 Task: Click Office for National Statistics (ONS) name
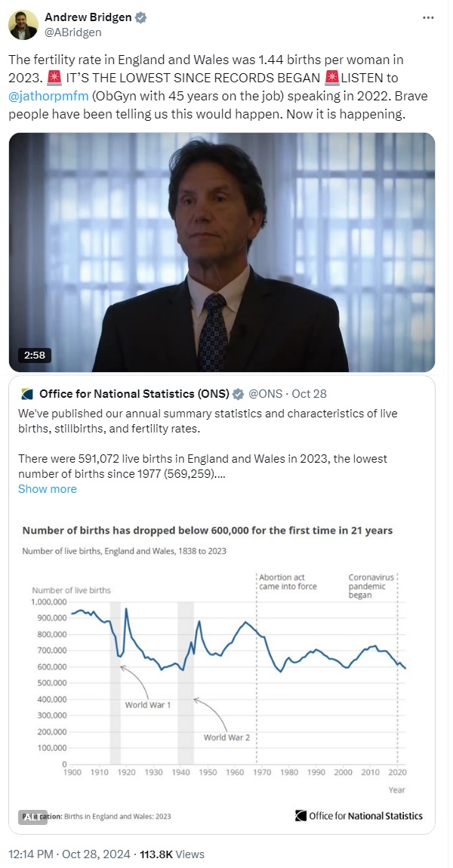[x=134, y=394]
